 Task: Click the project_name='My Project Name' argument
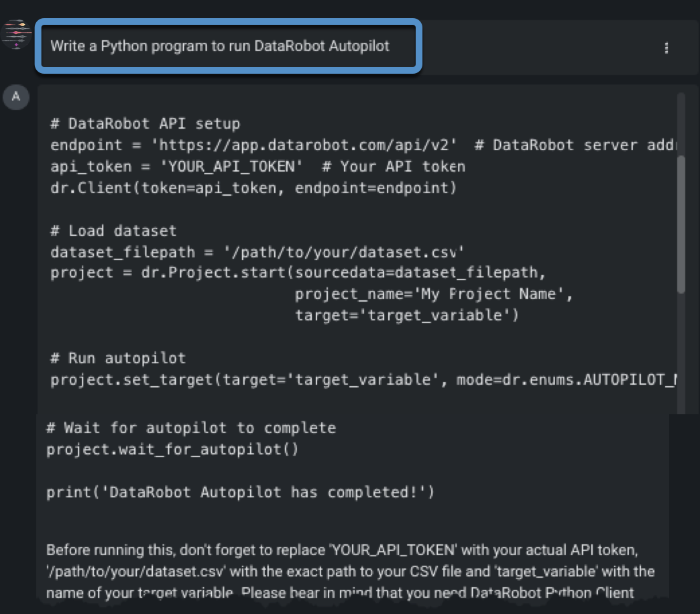pyautogui.click(x=434, y=294)
